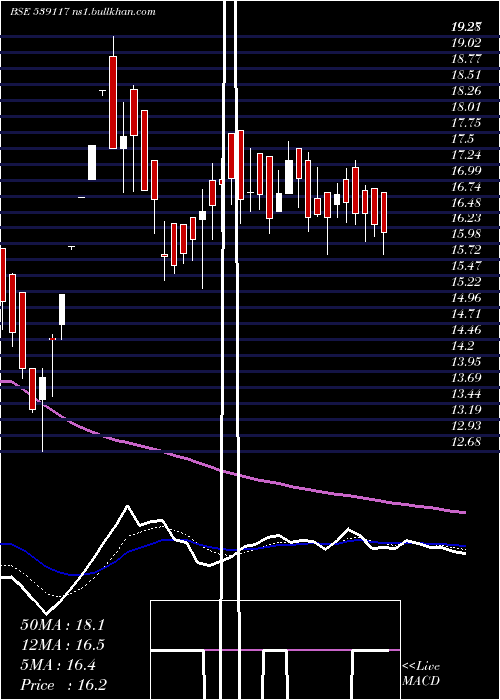Click the 15.72 price level label
This screenshot has width=500, height=700.
click(x=466, y=250)
